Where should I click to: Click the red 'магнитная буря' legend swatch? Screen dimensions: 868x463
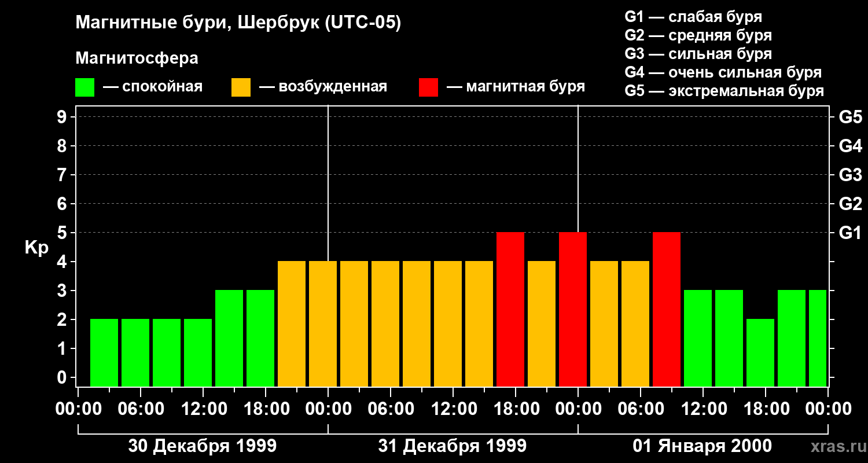pos(428,87)
